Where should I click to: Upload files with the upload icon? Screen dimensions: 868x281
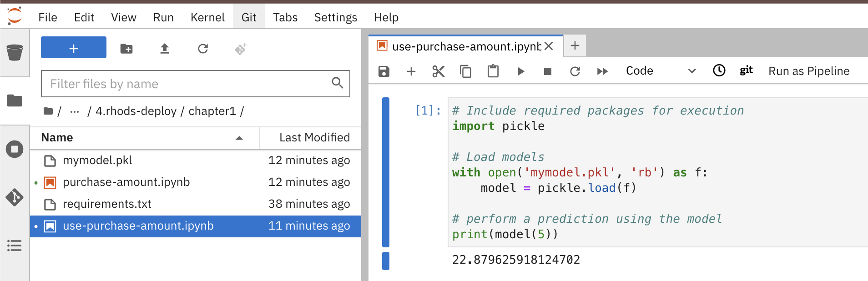[x=165, y=49]
